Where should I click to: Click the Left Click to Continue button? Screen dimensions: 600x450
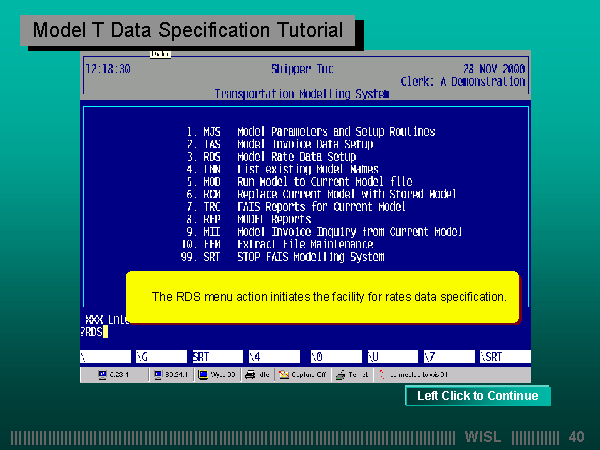pos(477,396)
